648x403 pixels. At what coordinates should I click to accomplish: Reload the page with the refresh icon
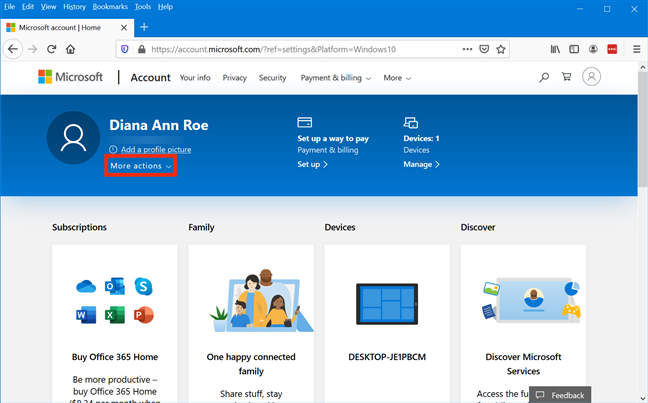[x=51, y=49]
